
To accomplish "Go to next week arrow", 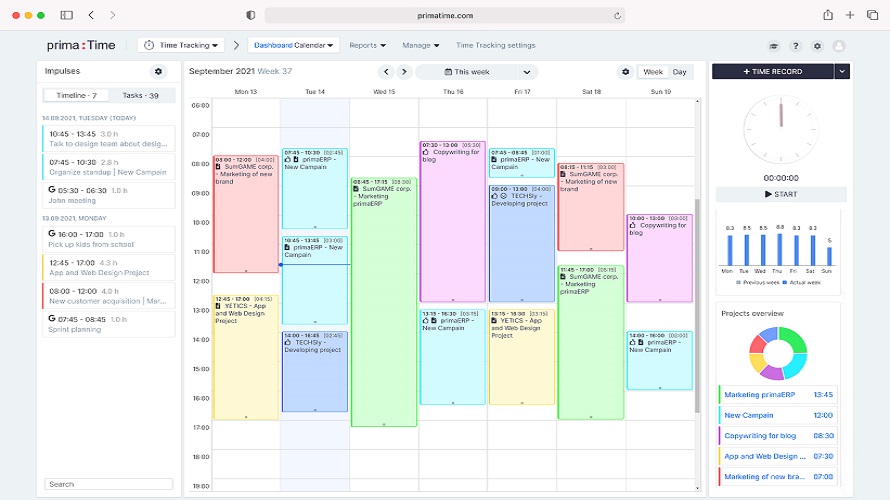I will point(404,72).
